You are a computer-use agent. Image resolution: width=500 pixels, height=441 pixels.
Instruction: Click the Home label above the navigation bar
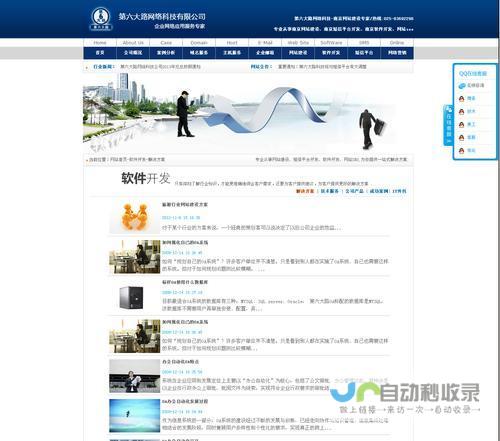[x=100, y=43]
